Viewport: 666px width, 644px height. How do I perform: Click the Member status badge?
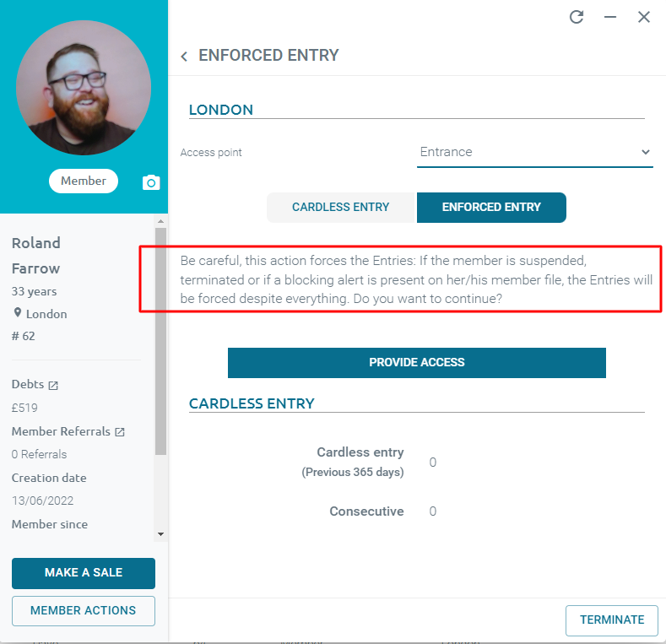click(84, 181)
